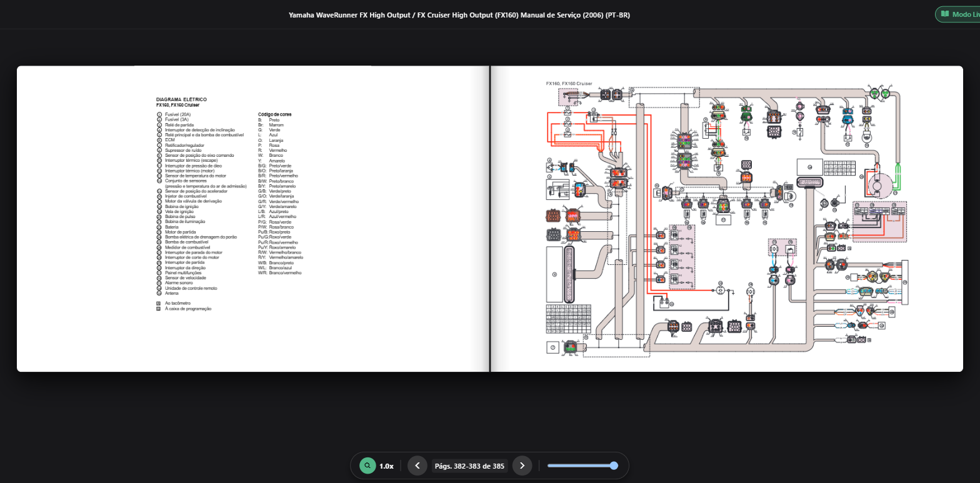The image size is (980, 483).
Task: Click the color code Preto/laranja
Action: click(x=281, y=171)
